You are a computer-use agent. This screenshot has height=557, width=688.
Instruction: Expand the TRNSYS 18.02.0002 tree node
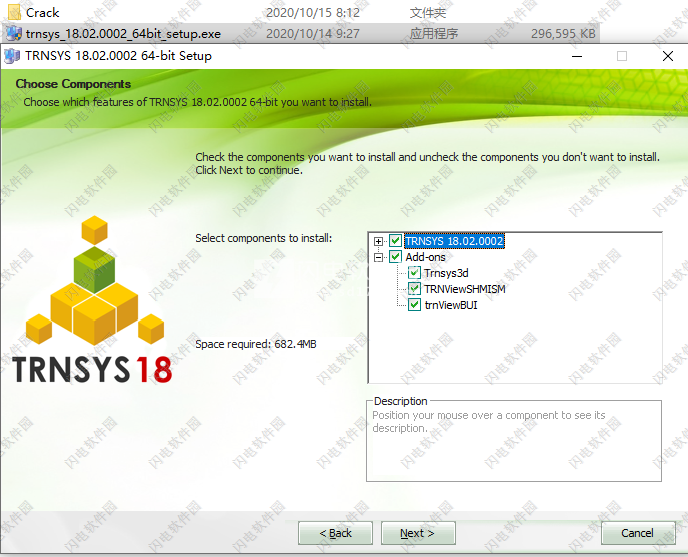tap(378, 241)
